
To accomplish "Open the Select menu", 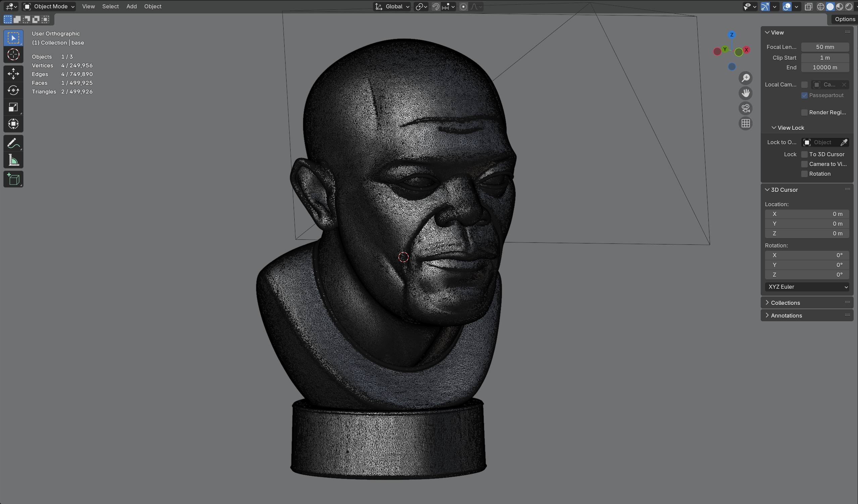I will coord(110,6).
